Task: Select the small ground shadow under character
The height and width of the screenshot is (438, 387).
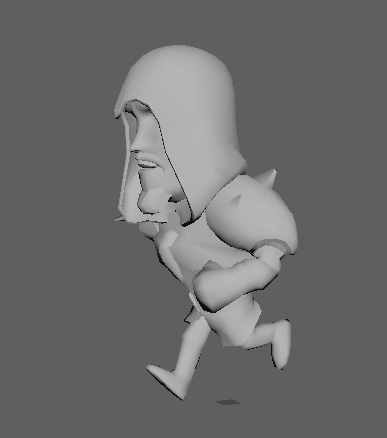Action: tap(228, 403)
